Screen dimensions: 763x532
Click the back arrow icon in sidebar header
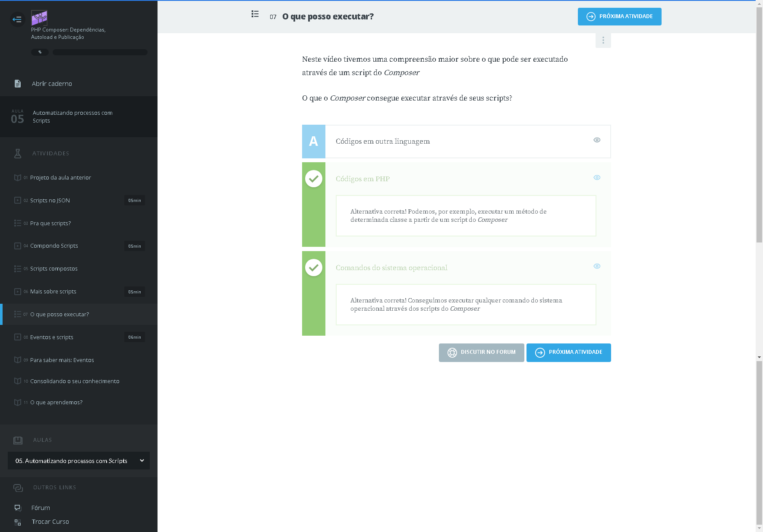point(17,19)
